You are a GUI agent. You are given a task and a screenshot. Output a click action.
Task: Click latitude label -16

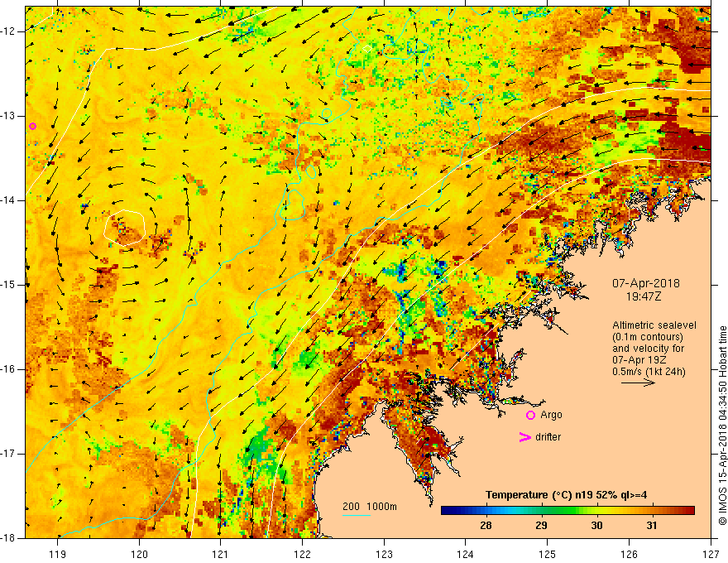click(9, 370)
